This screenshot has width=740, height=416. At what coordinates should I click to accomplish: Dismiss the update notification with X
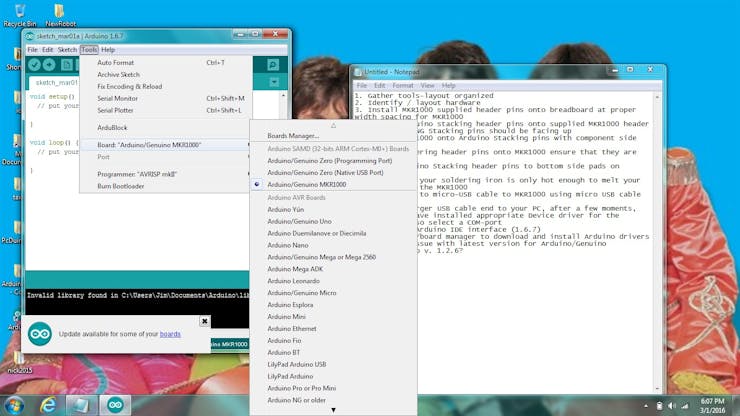coord(204,321)
